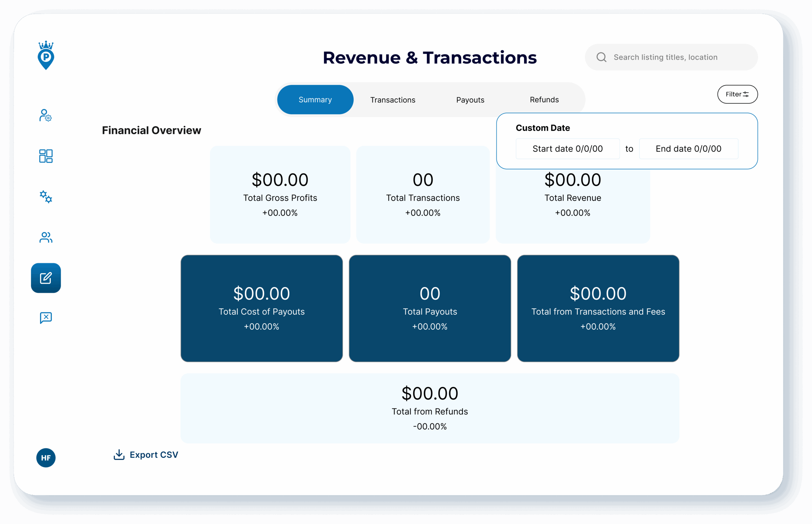Click the search magnifier icon
The image size is (812, 524).
coord(601,57)
